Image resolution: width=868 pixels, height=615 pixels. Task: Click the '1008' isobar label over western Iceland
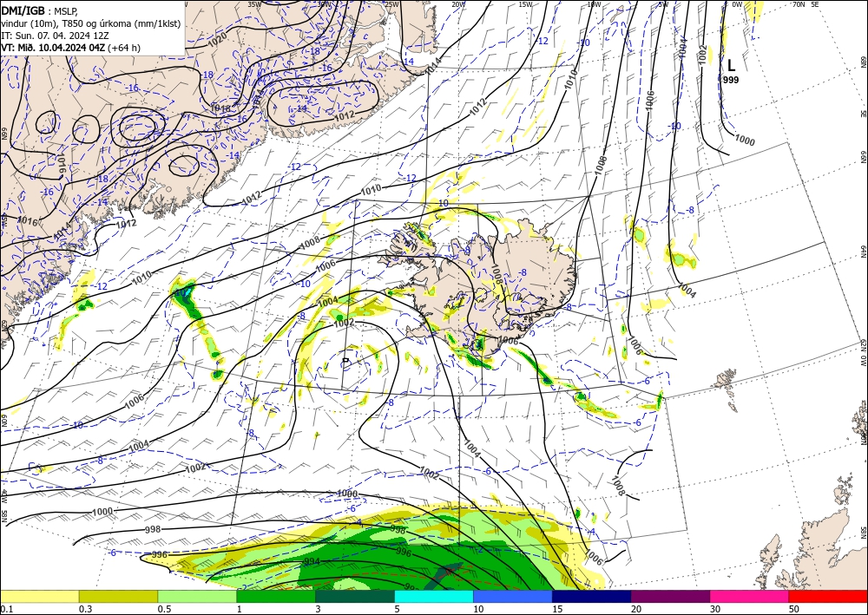pyautogui.click(x=496, y=274)
